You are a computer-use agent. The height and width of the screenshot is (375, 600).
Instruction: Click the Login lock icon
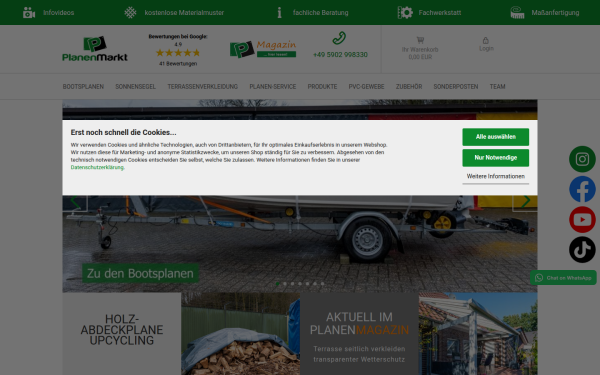(486, 40)
